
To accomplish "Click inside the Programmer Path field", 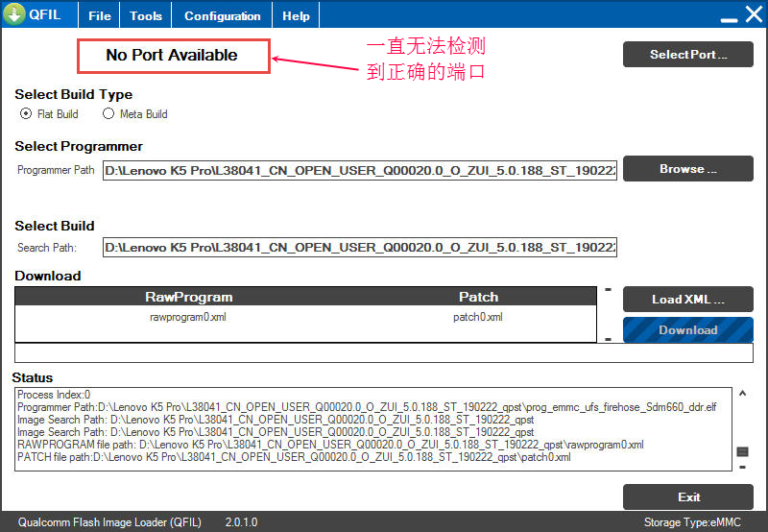I will (359, 170).
